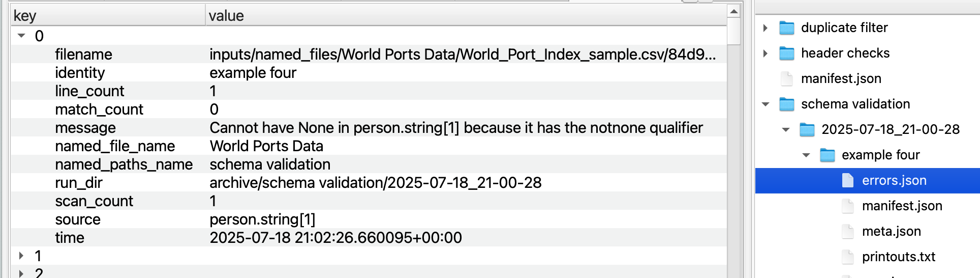Click the example four folder icon

(827, 155)
